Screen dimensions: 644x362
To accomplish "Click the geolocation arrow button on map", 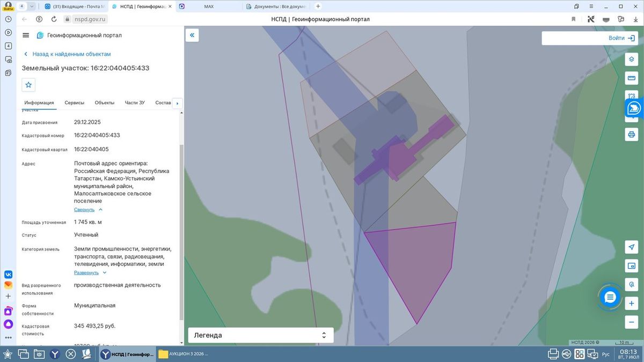I will coord(632,247).
